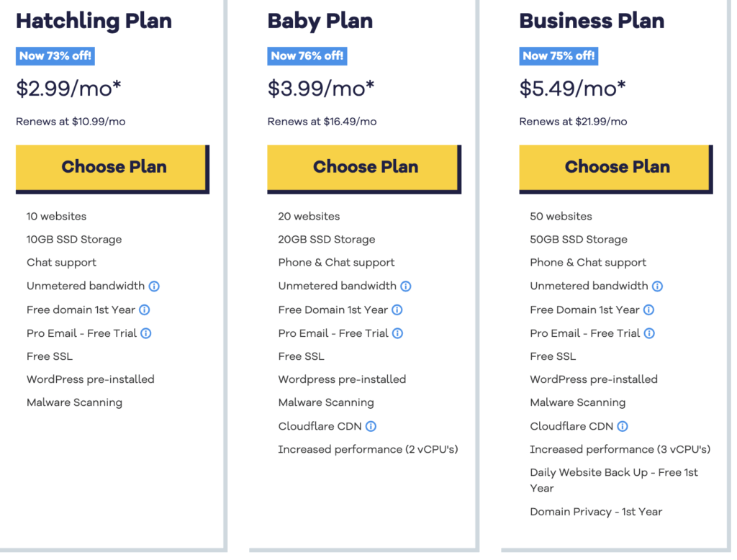Click the Renews at $21.99/mo text under Business Plan
Viewport: 737px width, 560px height.
click(572, 121)
